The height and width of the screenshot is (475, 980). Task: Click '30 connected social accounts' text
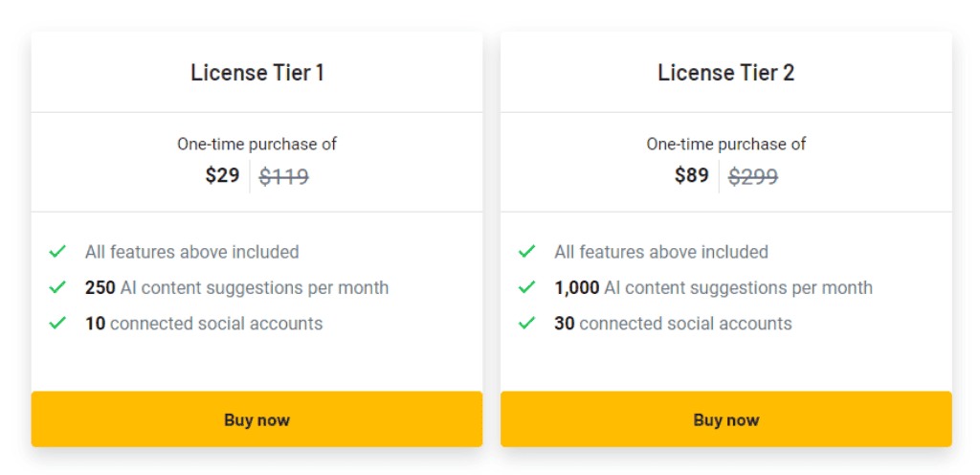point(673,324)
